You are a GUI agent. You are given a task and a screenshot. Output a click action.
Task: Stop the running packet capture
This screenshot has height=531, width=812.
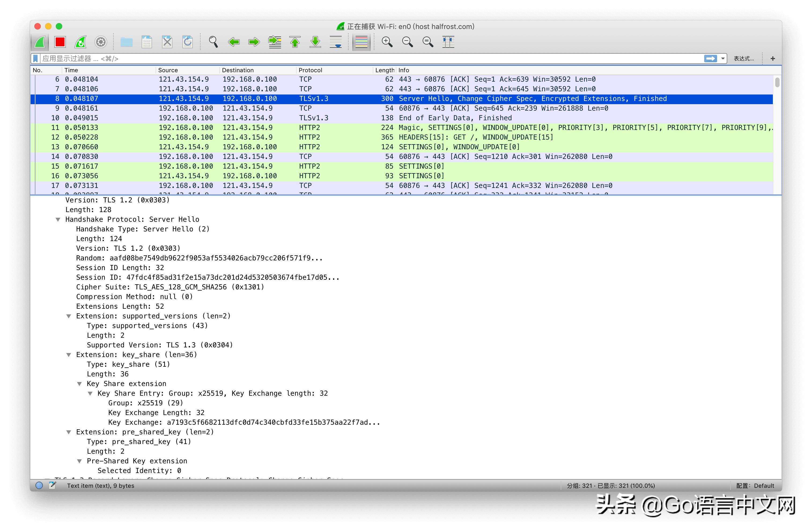pyautogui.click(x=60, y=42)
